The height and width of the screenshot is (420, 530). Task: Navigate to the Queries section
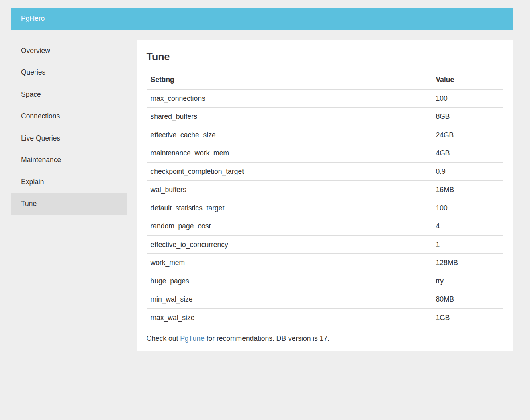pos(33,72)
